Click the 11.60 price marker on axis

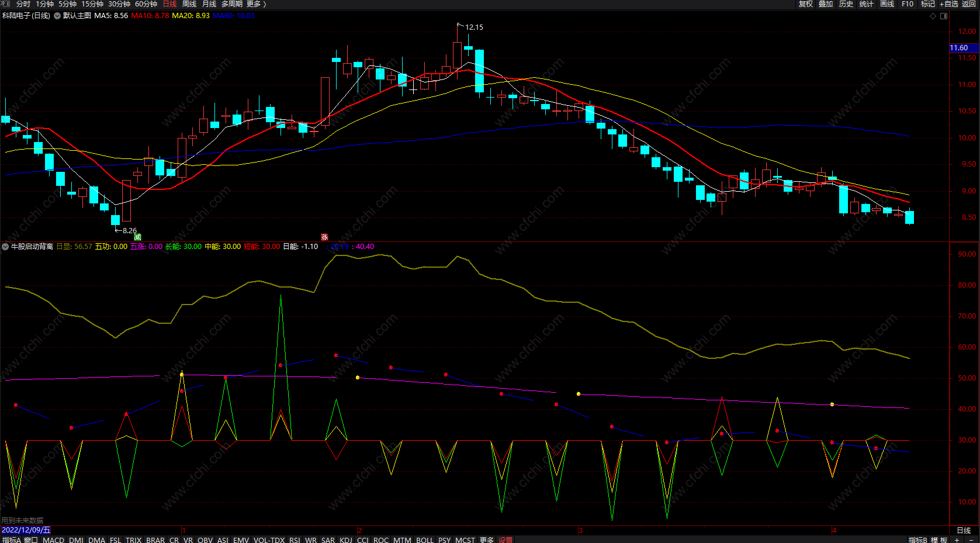959,48
